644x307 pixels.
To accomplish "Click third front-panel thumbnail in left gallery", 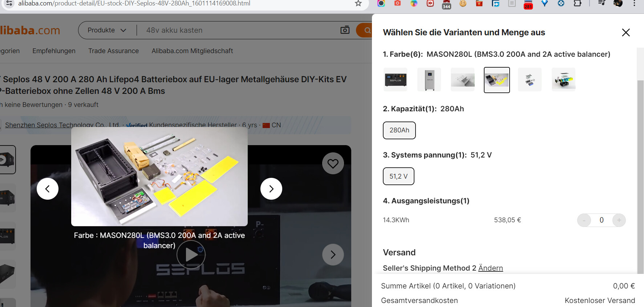I will coord(7,236).
